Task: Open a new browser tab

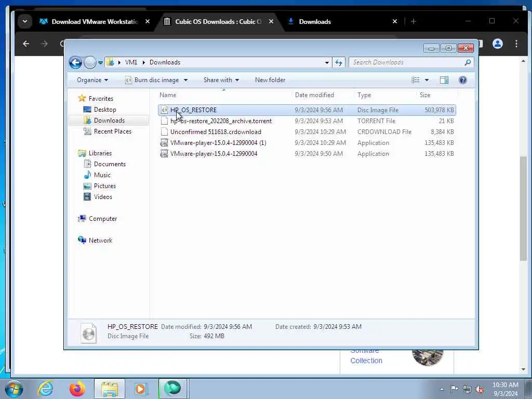Action: pyautogui.click(x=413, y=22)
